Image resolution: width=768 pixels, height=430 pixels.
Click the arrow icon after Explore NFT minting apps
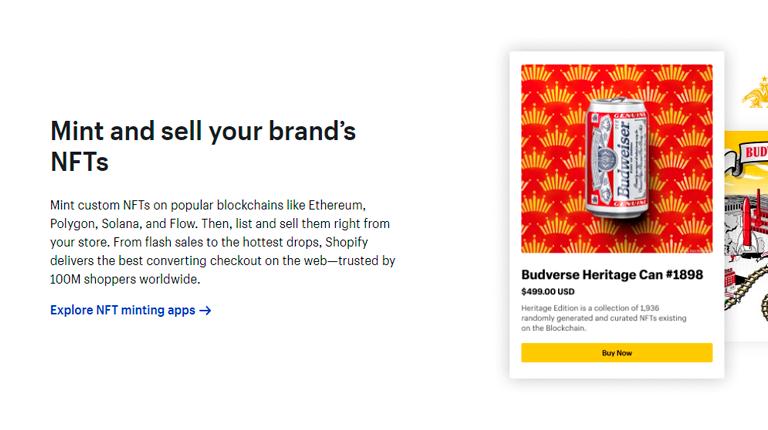(206, 311)
